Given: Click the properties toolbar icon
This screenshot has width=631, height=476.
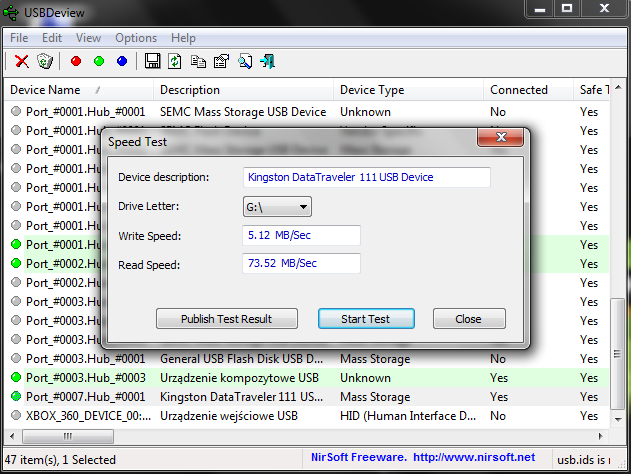Looking at the screenshot, I should 221,62.
